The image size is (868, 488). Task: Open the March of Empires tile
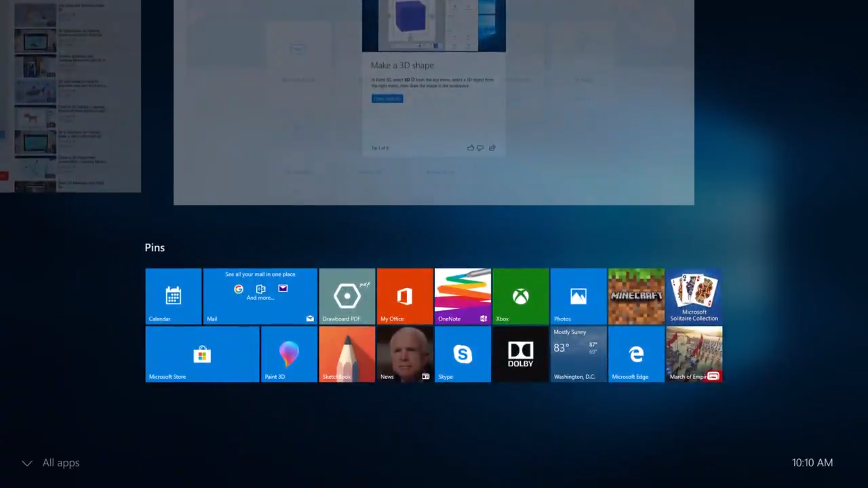(x=694, y=354)
